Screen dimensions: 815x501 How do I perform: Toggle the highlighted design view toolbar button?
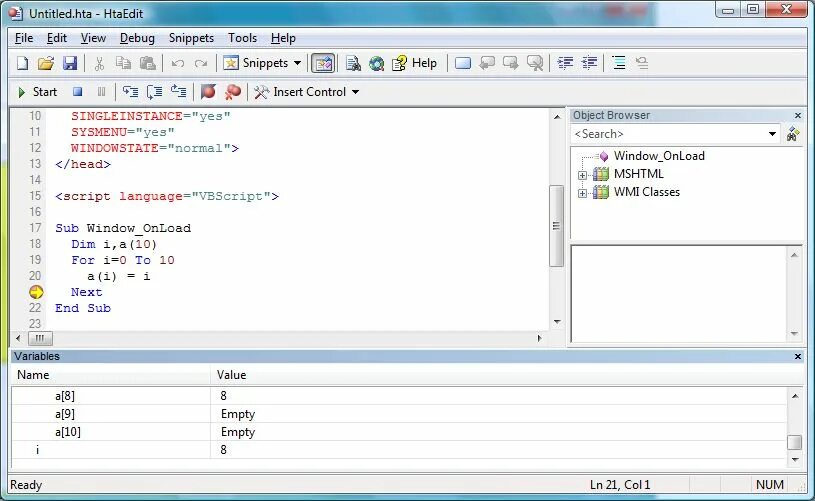323,63
